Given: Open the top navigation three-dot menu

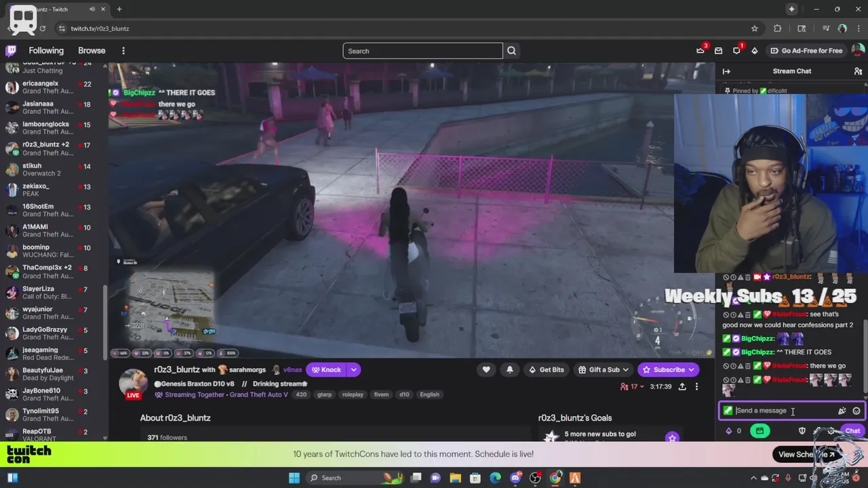Looking at the screenshot, I should point(123,51).
